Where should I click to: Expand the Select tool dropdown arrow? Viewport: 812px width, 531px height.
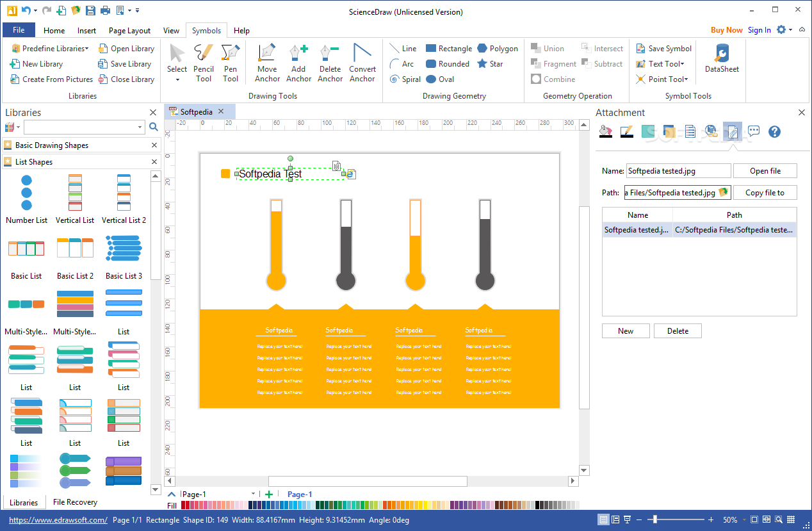pyautogui.click(x=177, y=80)
